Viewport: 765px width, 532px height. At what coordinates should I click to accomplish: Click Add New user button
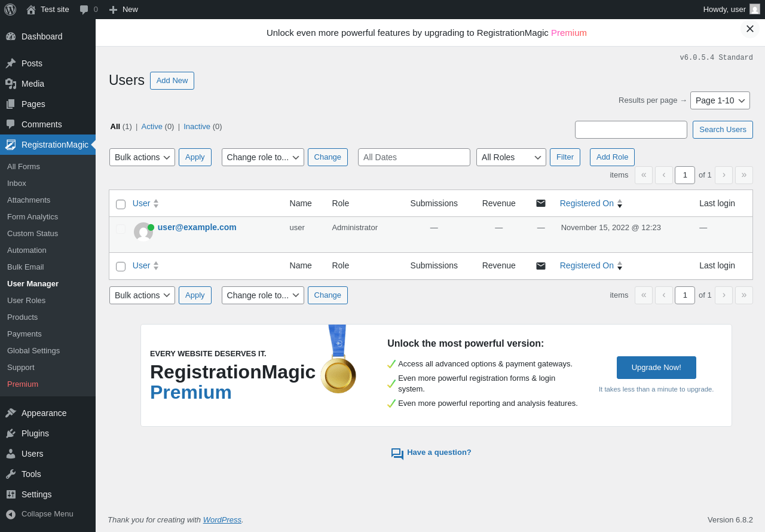pyautogui.click(x=172, y=81)
